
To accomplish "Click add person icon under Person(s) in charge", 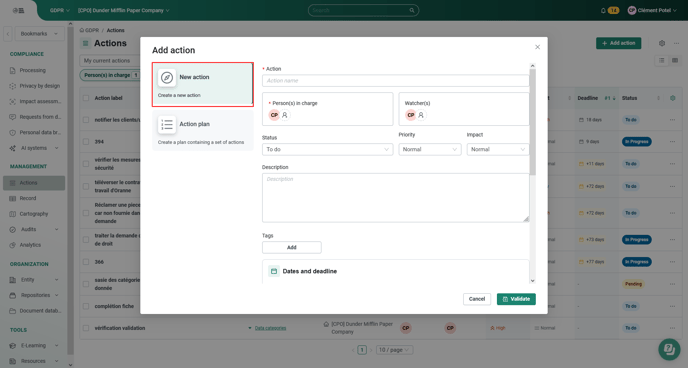I will click(285, 115).
